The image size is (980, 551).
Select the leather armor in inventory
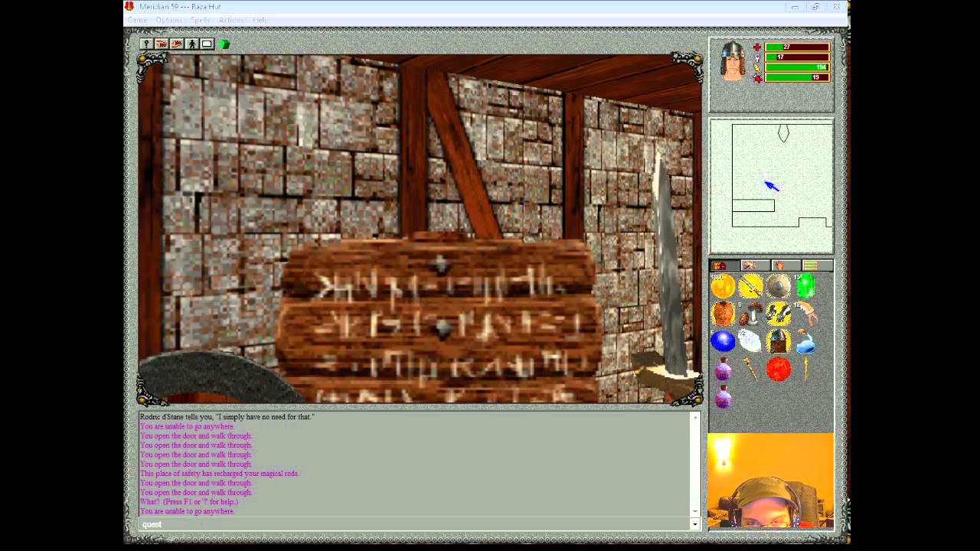723,314
